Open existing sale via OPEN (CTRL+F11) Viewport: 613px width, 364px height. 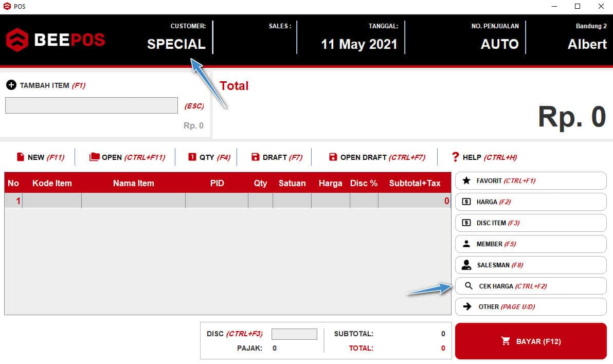(128, 157)
